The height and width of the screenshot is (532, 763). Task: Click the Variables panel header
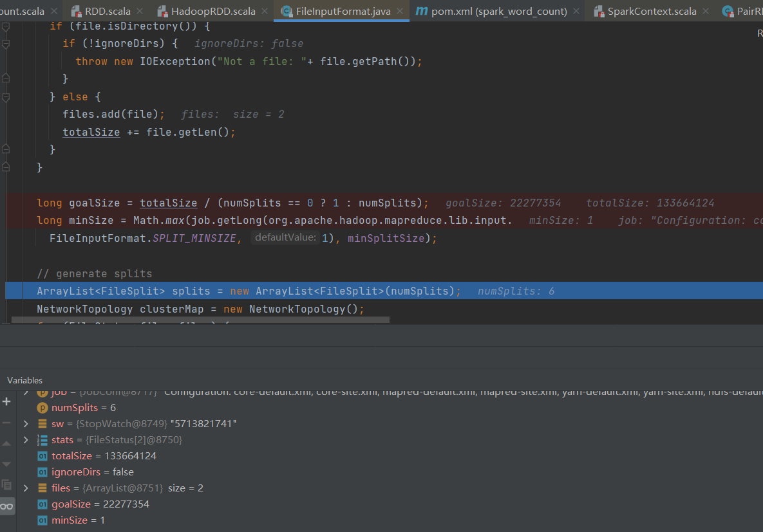[24, 380]
